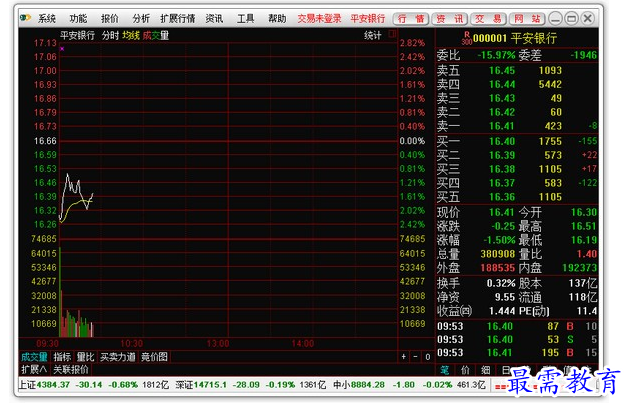Select the 价 tab in trade list
This screenshot has height=413, width=629.
click(465, 370)
